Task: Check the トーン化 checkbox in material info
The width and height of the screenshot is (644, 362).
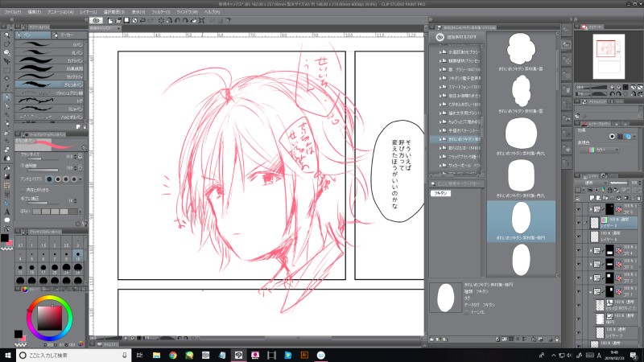Action: (x=467, y=312)
